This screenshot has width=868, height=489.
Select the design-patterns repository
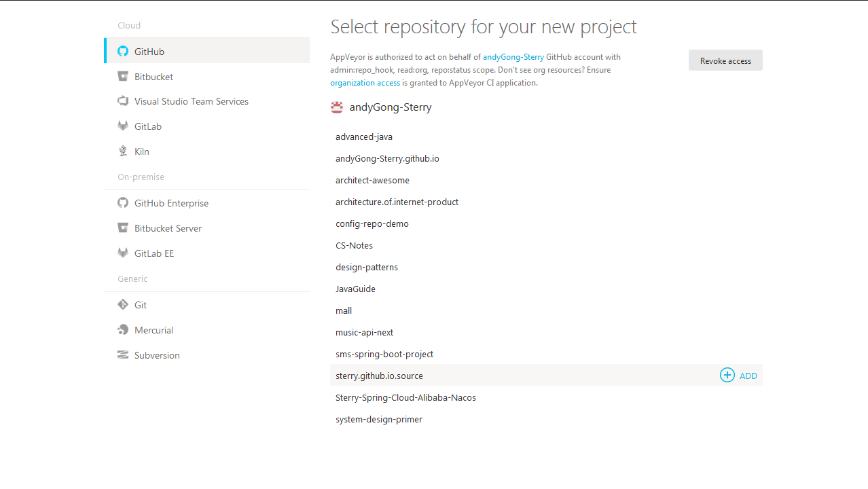tap(546, 267)
